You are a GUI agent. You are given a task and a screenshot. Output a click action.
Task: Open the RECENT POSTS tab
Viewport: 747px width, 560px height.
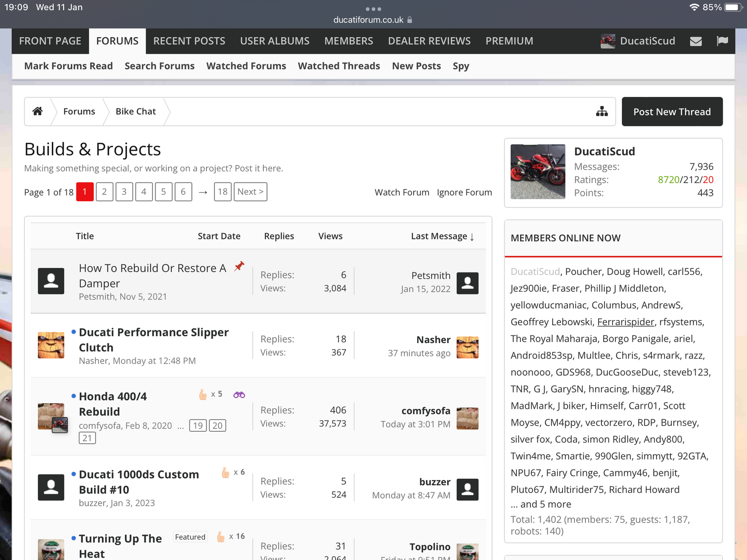[x=190, y=41]
